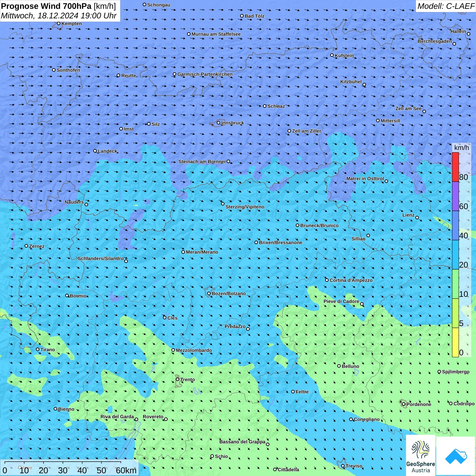The width and height of the screenshot is (476, 476).
Task: Click the 'Predazzo' label
Action: click(235, 326)
